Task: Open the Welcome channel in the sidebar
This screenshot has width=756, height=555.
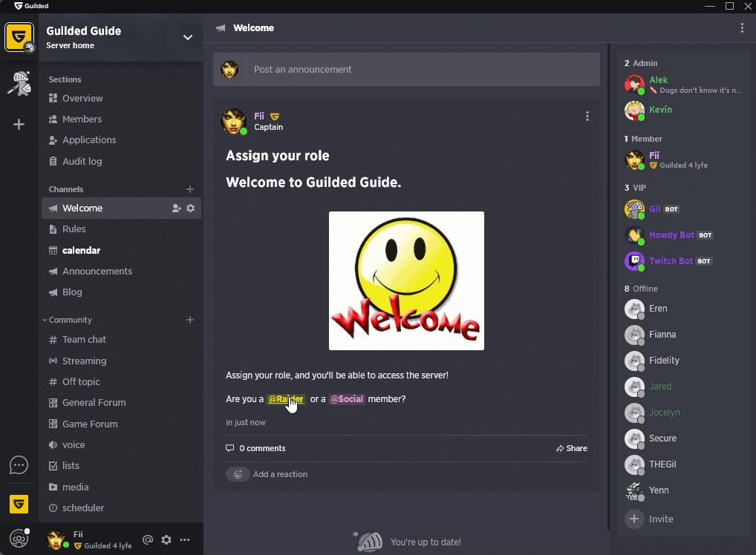Action: 122,208
